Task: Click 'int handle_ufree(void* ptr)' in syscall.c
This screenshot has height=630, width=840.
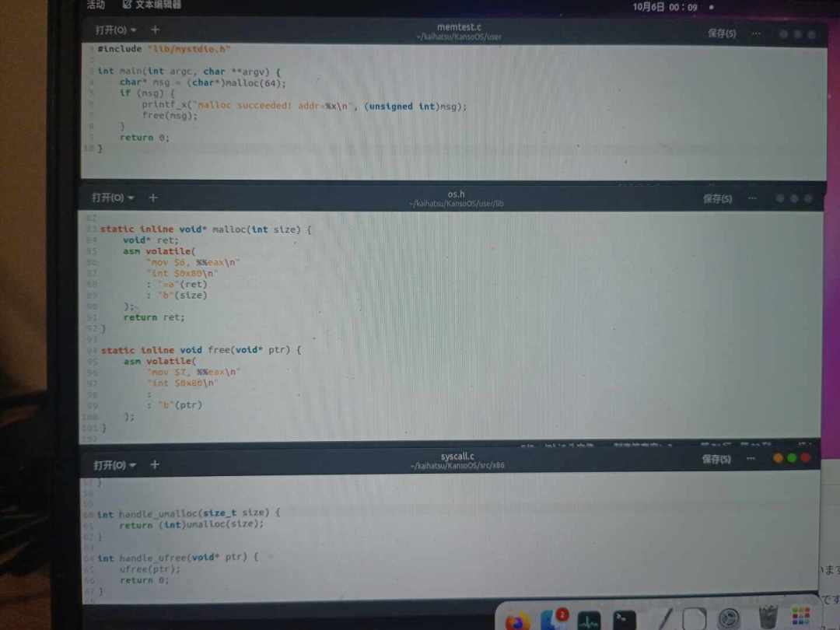Action: coord(178,557)
